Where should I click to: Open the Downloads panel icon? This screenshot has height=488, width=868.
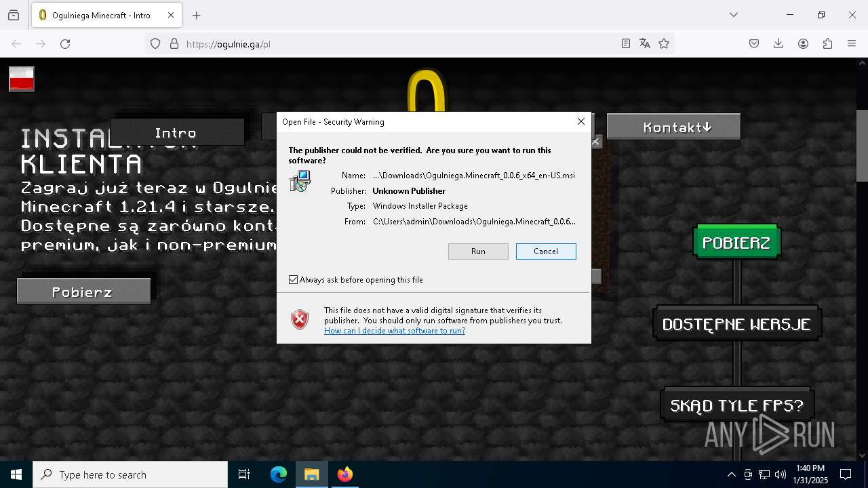pyautogui.click(x=778, y=44)
